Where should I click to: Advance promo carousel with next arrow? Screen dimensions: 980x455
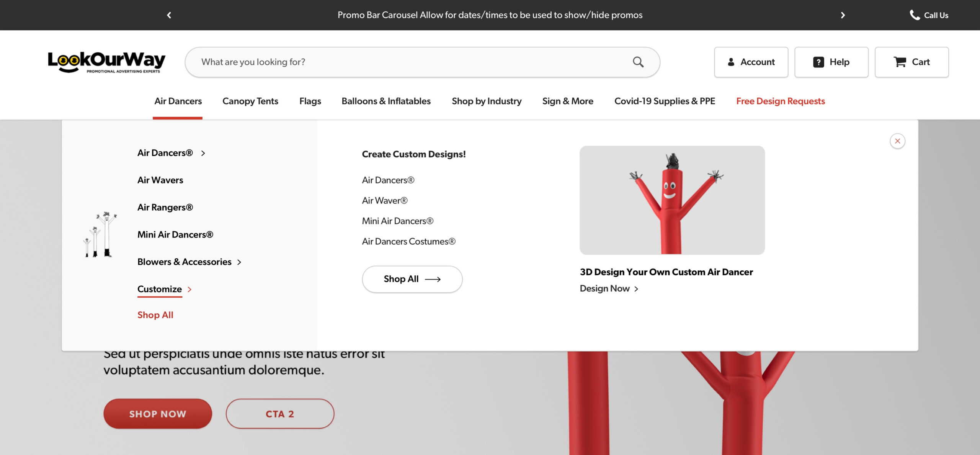(843, 15)
